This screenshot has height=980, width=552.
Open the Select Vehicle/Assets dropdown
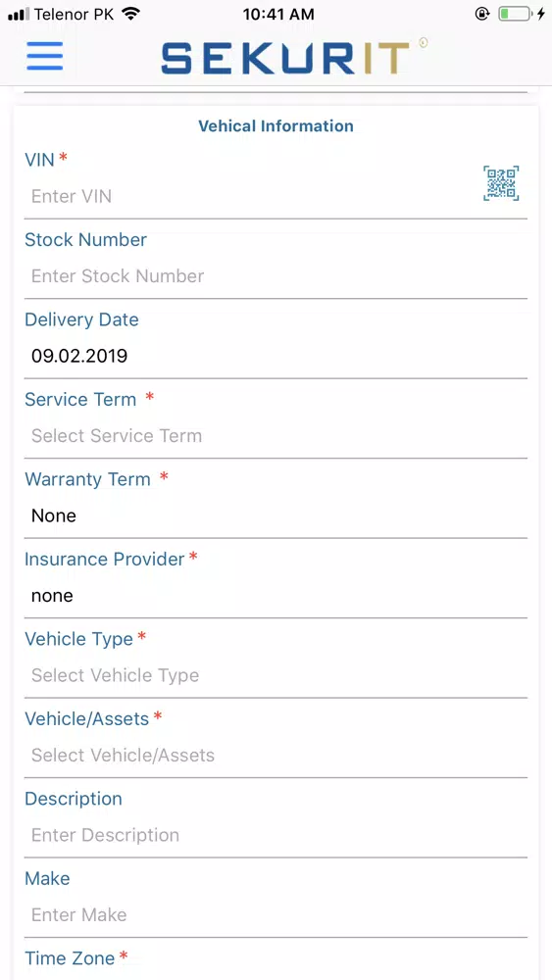276,755
